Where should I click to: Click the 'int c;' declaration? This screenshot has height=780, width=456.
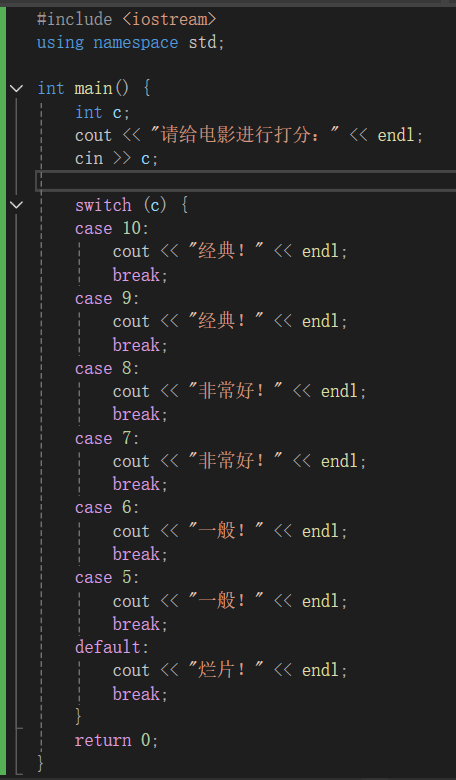point(102,112)
